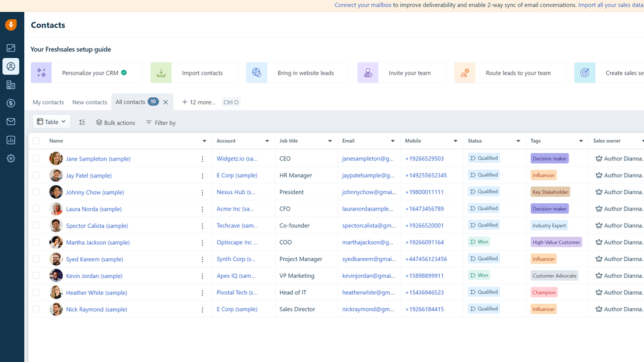The height and width of the screenshot is (362, 644).
Task: Open the Accounts building icon in sidebar
Action: 11,85
